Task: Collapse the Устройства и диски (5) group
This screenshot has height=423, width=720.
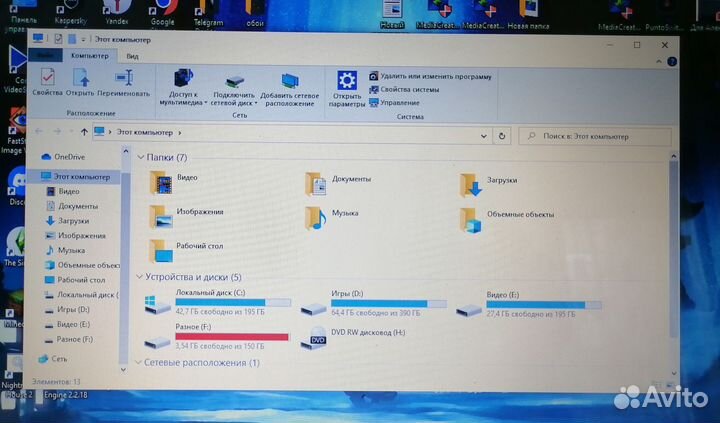Action: [x=140, y=277]
